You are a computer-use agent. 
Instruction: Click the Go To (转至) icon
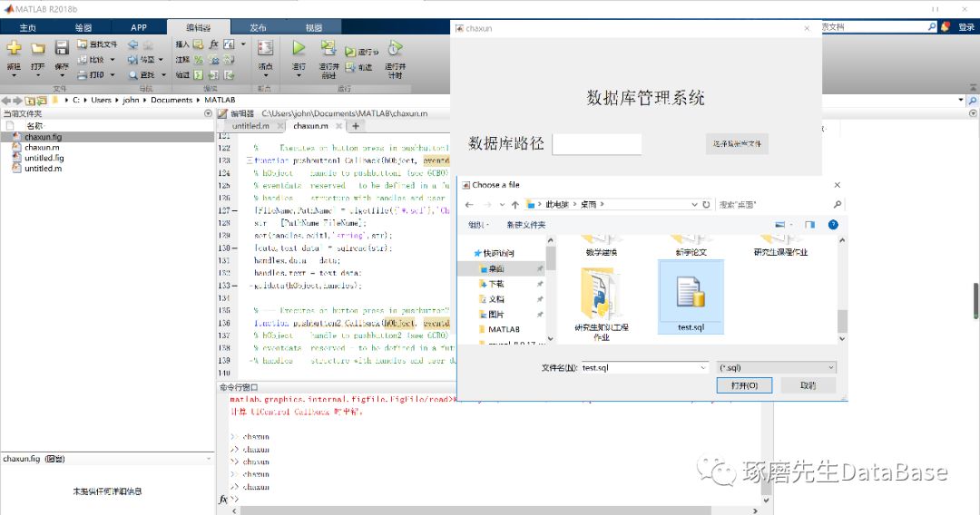(x=132, y=60)
